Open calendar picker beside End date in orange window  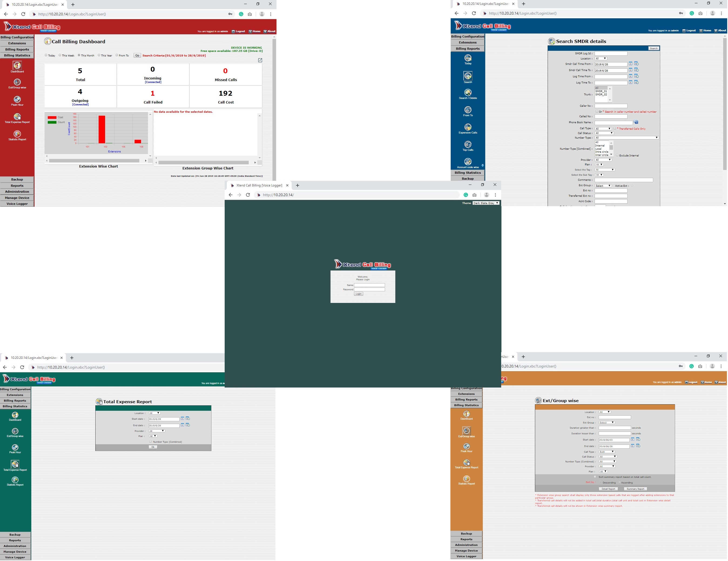point(633,446)
